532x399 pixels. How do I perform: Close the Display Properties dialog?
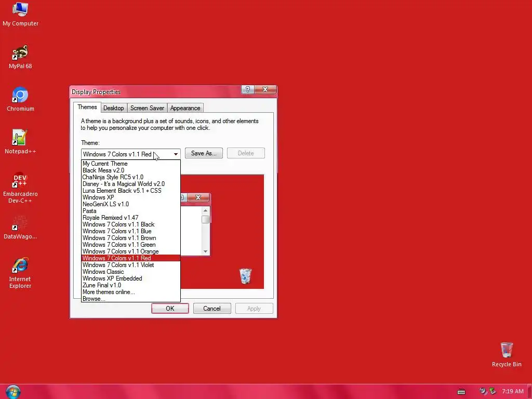[265, 89]
